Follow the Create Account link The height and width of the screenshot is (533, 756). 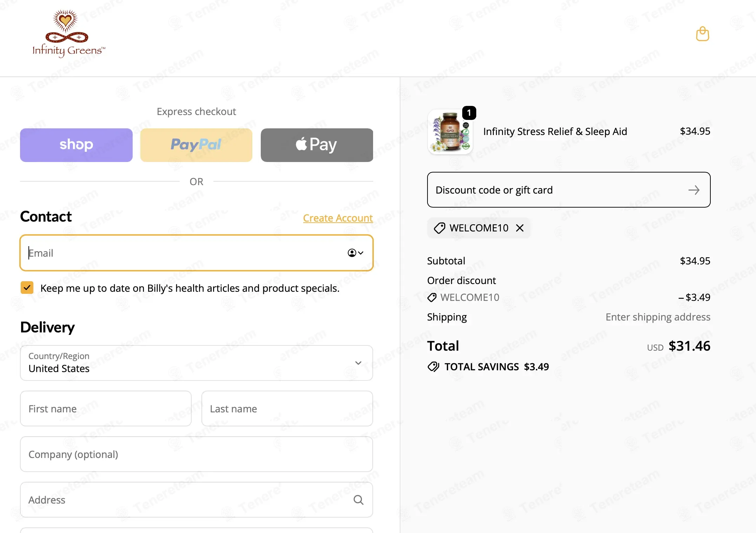coord(338,218)
